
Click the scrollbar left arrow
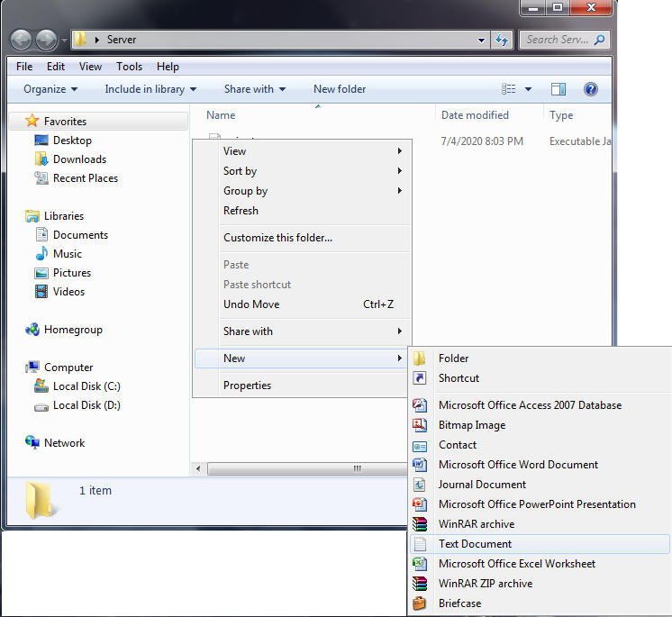198,468
